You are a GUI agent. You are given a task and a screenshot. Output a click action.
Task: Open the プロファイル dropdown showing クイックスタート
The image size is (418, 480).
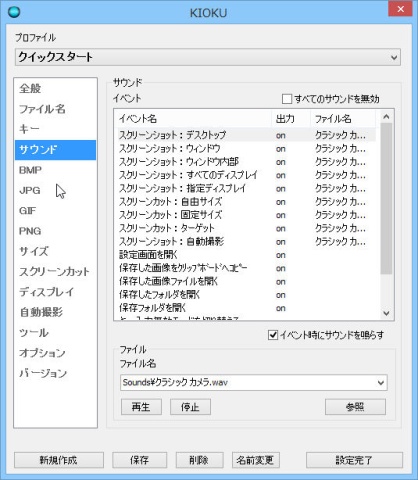point(208,57)
